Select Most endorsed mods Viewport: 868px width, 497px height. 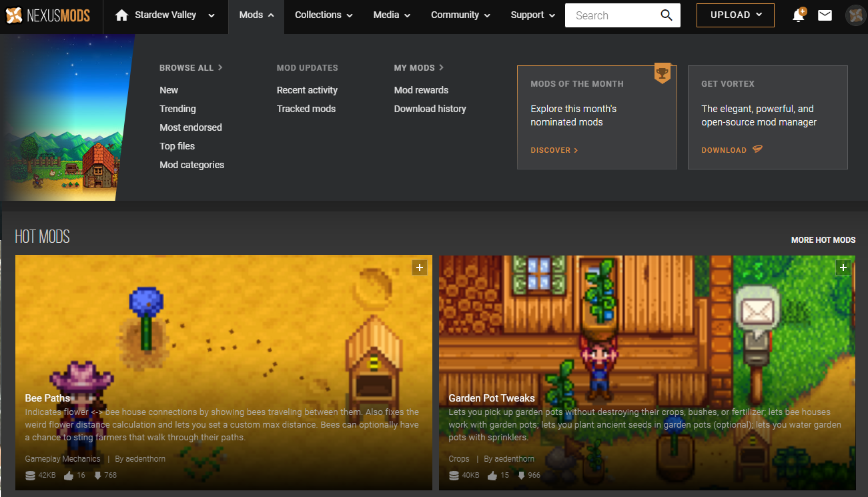[x=191, y=127]
